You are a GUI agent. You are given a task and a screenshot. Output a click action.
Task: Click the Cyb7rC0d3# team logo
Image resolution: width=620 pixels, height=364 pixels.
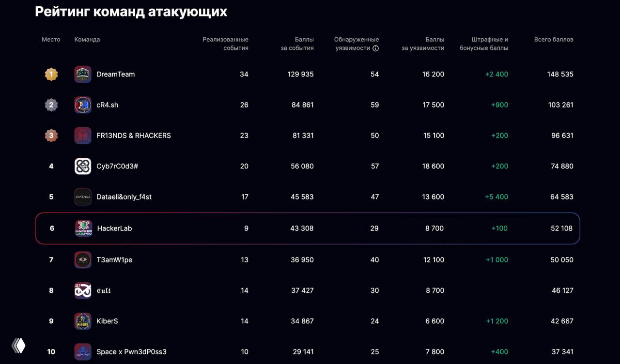click(83, 167)
